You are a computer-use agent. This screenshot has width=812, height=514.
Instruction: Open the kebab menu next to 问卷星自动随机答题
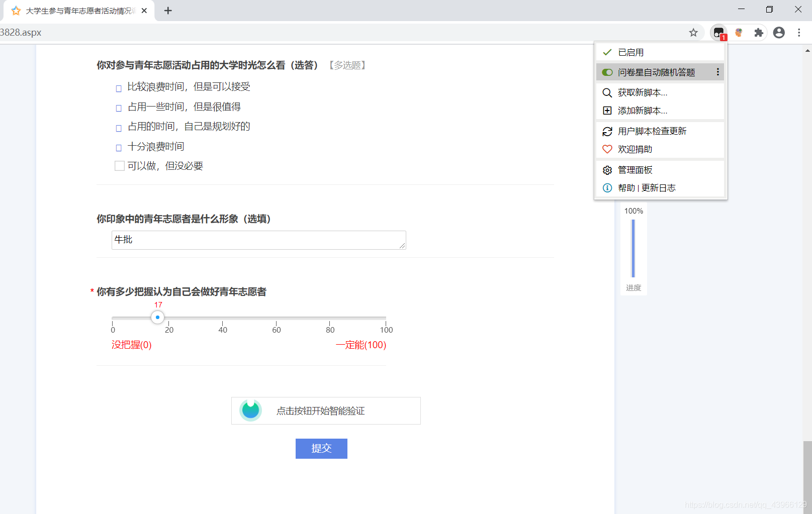tap(718, 72)
